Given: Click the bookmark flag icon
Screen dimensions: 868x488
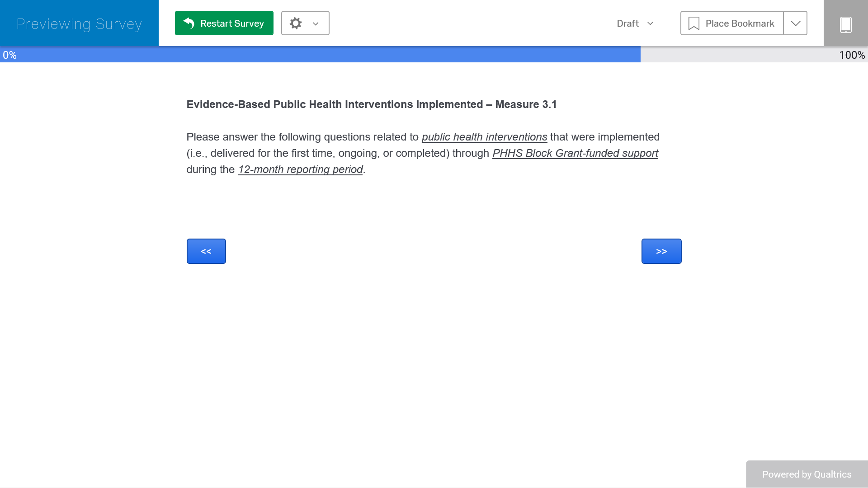Looking at the screenshot, I should coord(693,23).
